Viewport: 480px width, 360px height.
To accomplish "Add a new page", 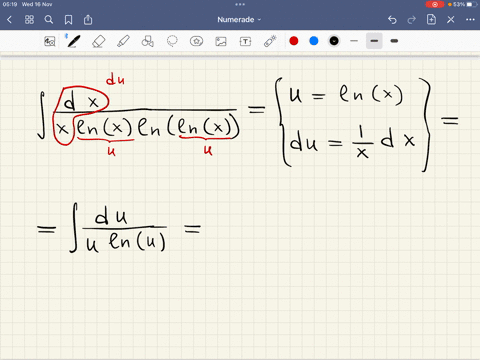I will point(431,20).
